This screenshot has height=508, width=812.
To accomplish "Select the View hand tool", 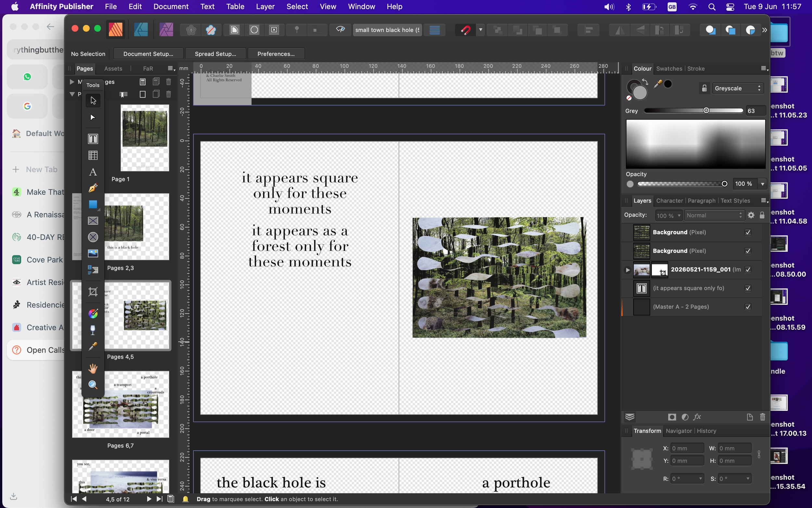I will (93, 369).
